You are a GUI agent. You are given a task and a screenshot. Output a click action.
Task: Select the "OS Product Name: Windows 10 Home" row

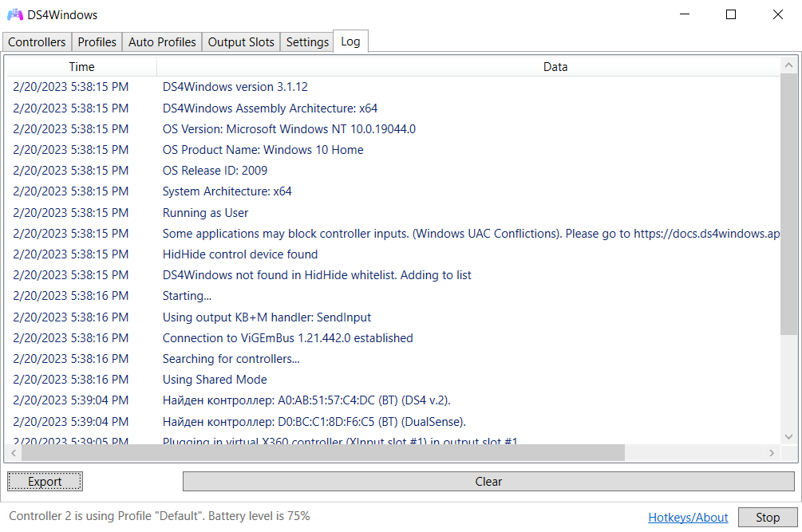(393, 150)
